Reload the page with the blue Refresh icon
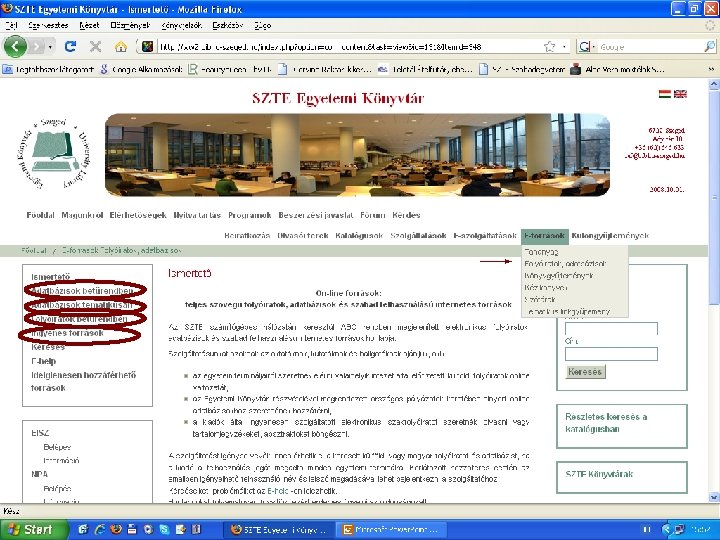 point(70,46)
